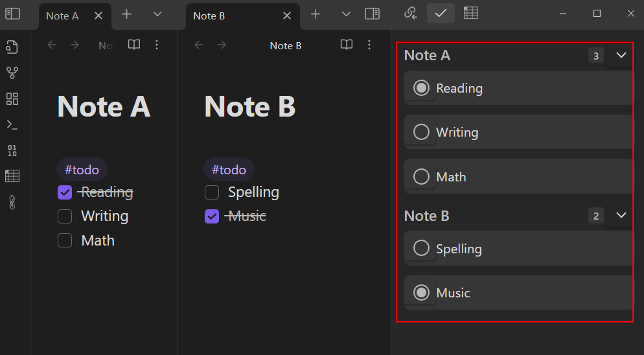Viewport: 644px width, 355px height.
Task: Uncheck the Music checkbox in Note B
Action: (x=212, y=216)
